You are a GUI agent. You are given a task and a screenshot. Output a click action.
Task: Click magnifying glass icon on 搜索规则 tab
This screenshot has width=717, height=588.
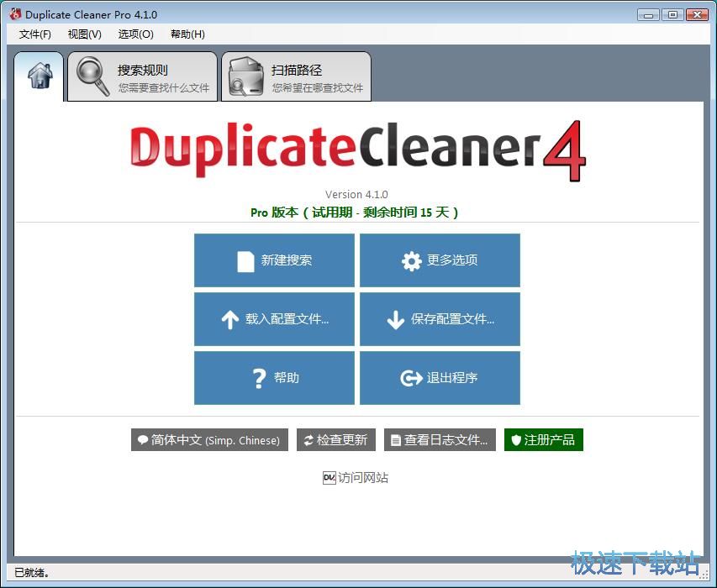[x=92, y=76]
